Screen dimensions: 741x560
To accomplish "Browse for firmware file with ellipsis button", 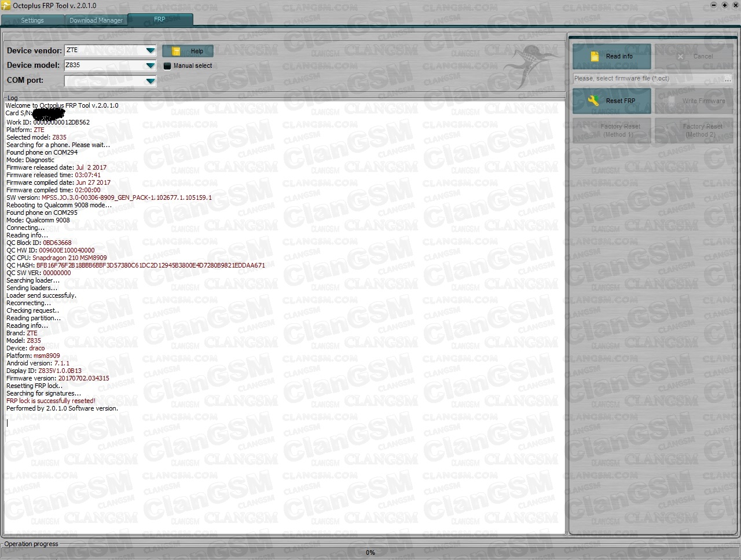I will click(x=728, y=79).
